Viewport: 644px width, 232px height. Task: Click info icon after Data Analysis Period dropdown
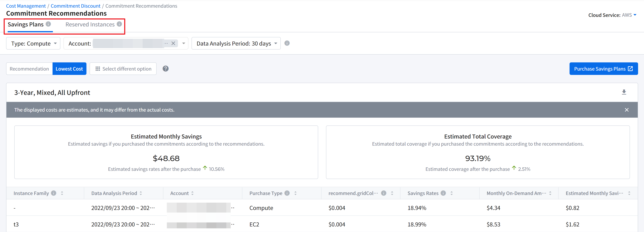pos(287,43)
